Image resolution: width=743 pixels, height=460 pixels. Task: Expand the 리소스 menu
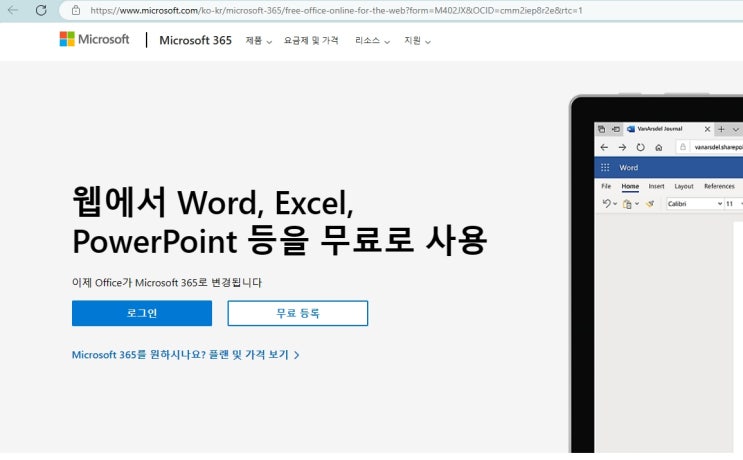372,41
